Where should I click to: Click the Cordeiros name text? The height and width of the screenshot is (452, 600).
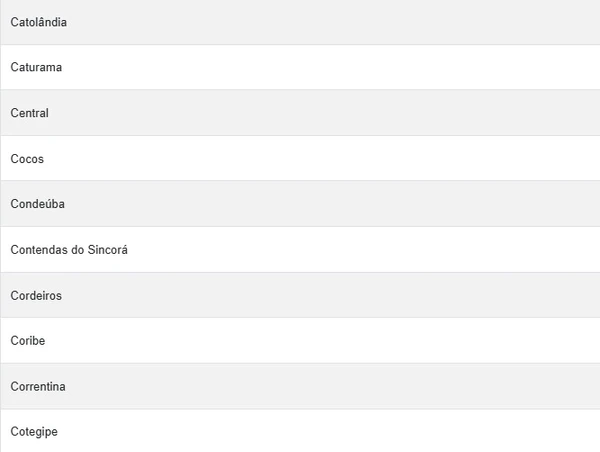36,296
